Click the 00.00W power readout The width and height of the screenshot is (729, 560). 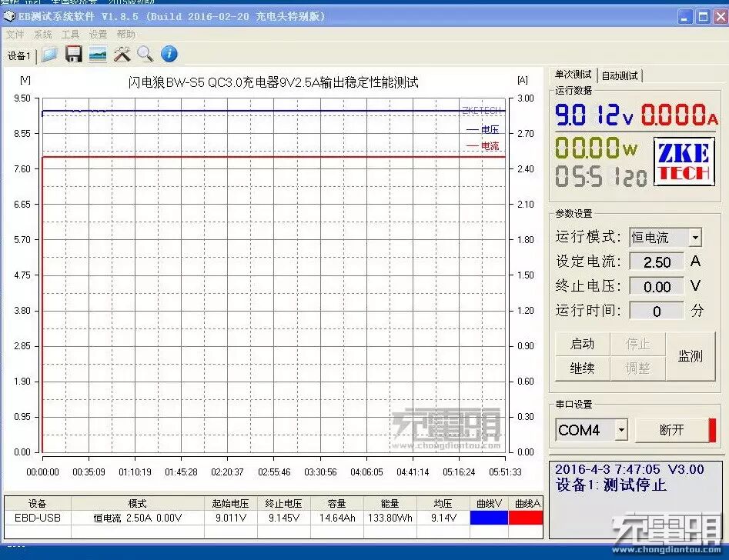[x=596, y=148]
